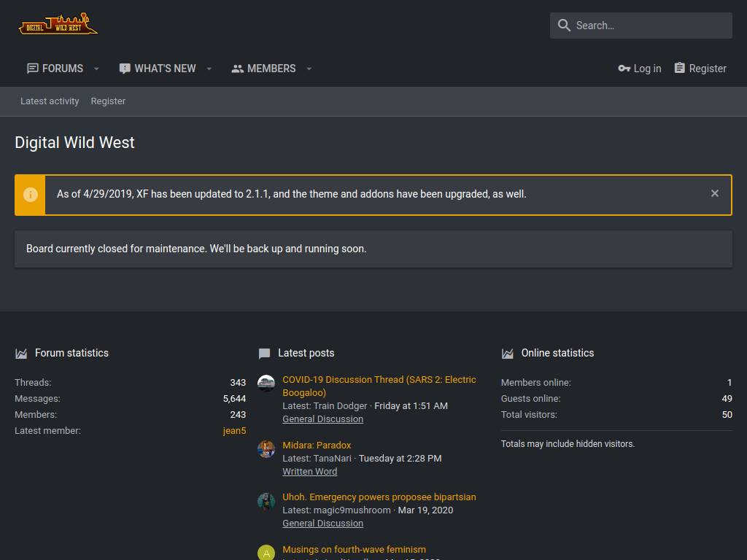Click the clipboard icon beside Register
This screenshot has height=560, width=747.
(x=680, y=68)
